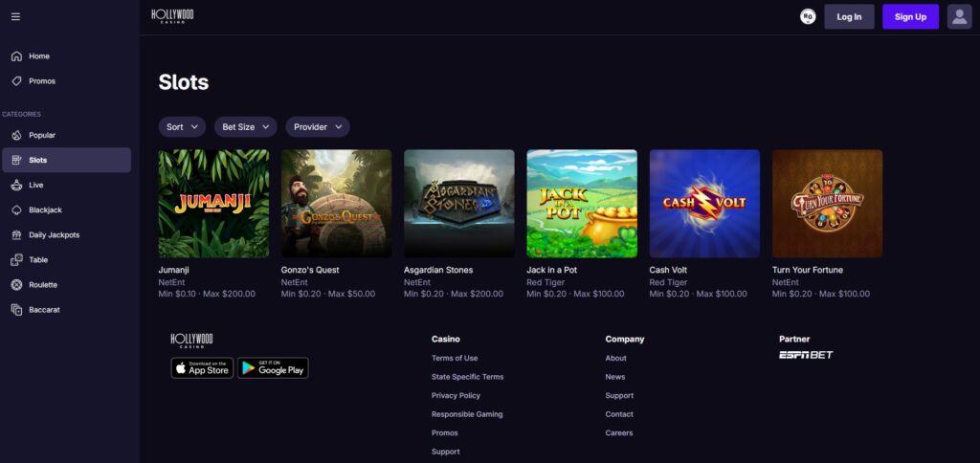Open the About link

point(615,358)
